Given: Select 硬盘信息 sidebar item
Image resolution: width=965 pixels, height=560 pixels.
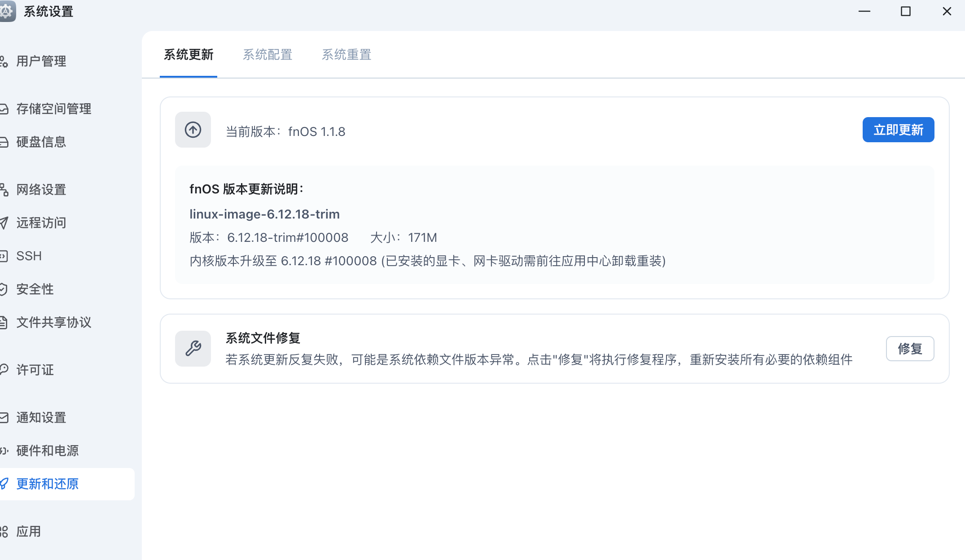Looking at the screenshot, I should pyautogui.click(x=41, y=142).
